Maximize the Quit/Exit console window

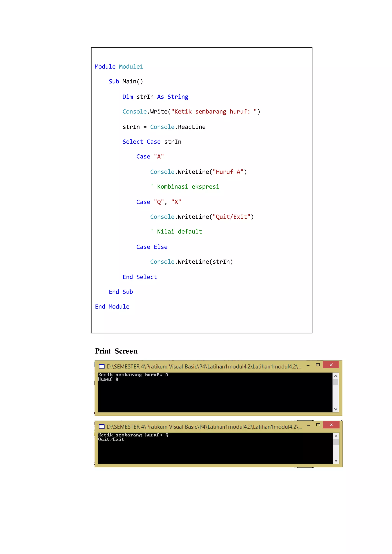click(318, 425)
